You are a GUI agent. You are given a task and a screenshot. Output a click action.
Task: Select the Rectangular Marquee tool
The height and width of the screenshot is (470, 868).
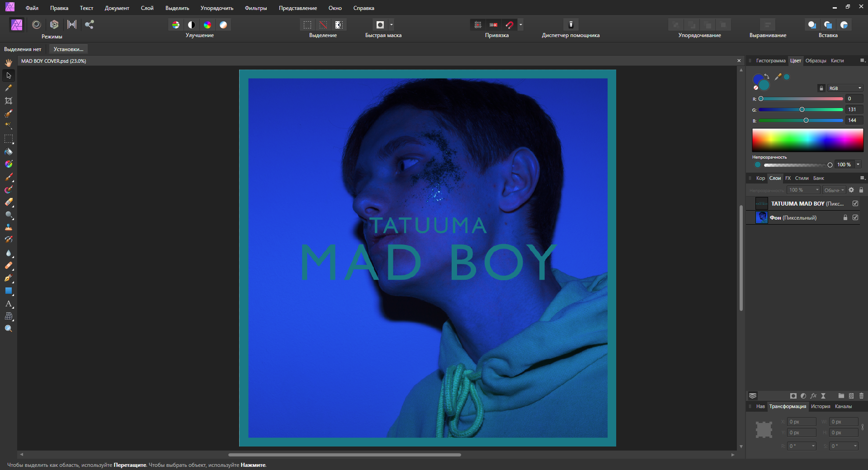tap(9, 139)
